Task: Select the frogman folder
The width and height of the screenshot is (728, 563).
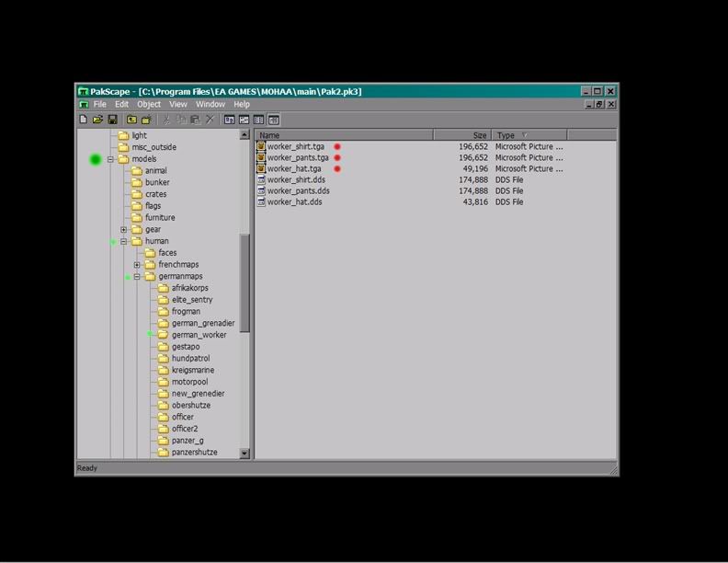Action: (x=187, y=311)
